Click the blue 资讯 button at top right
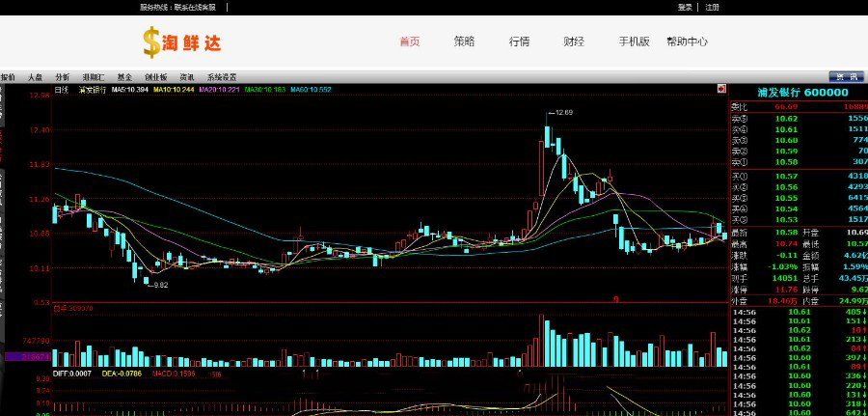Screen dimensions: 868x416 (x=847, y=77)
